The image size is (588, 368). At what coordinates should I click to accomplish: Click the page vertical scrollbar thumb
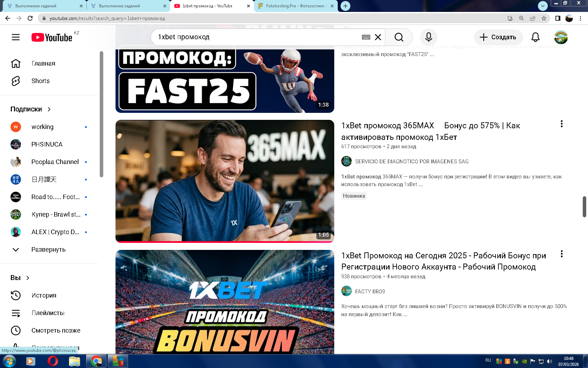(584, 207)
